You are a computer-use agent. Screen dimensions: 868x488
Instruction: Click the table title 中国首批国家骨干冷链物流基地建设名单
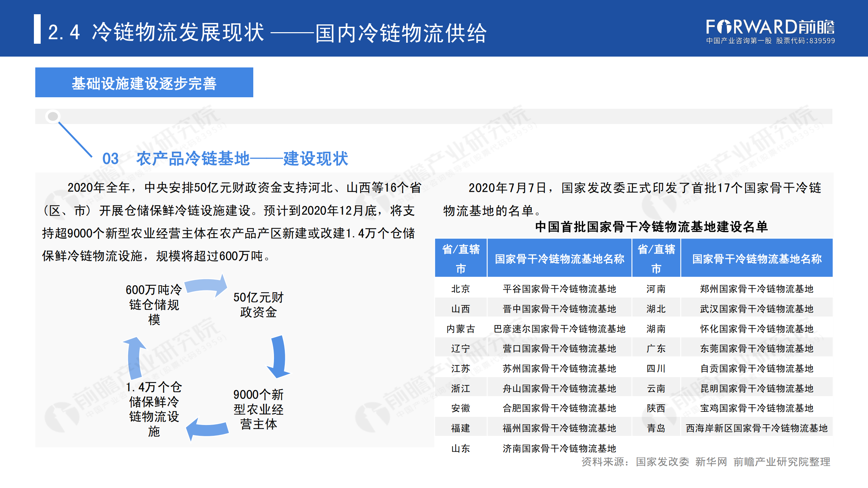tap(651, 227)
